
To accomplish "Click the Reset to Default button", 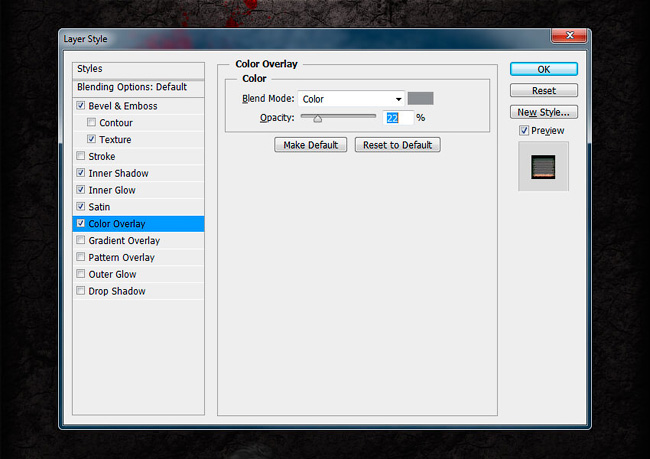I will [x=398, y=145].
